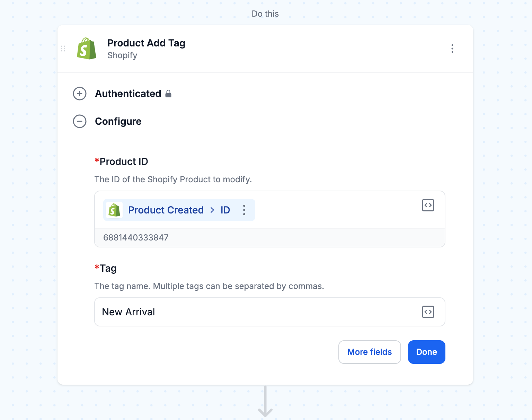The image size is (532, 420).
Task: Select the Product Created ID variable pill
Action: pos(179,210)
